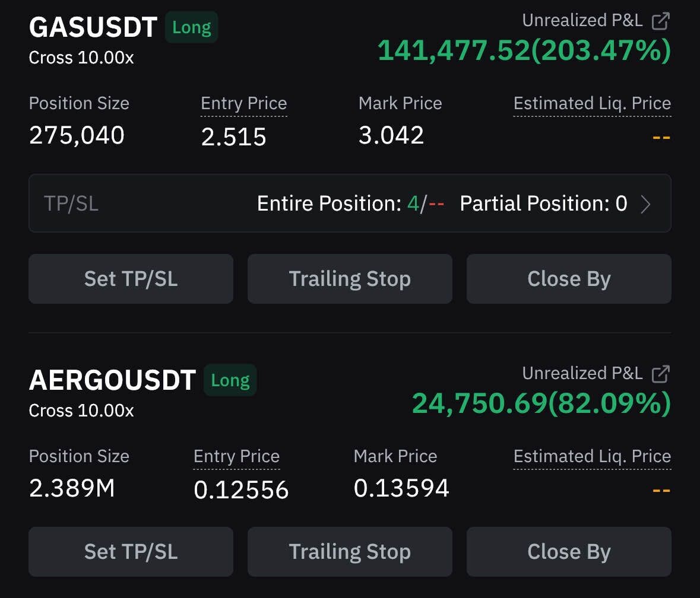Open the AERGOUSDT pair title
The height and width of the screenshot is (598, 700).
(112, 380)
